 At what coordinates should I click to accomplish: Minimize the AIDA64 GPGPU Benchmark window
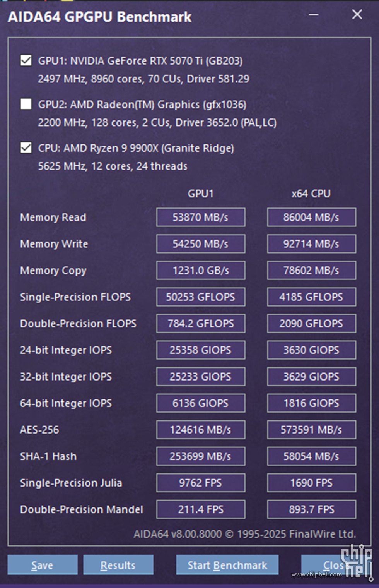click(x=314, y=15)
